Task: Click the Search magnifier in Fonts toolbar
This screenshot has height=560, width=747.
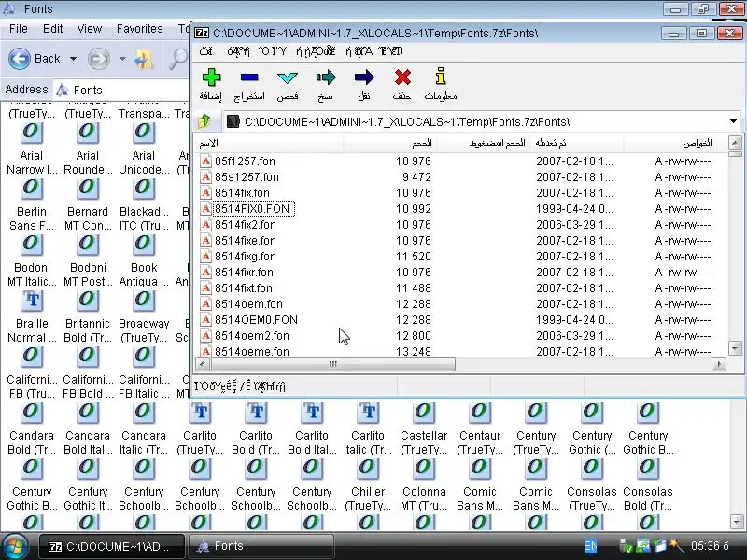Action: pyautogui.click(x=178, y=59)
